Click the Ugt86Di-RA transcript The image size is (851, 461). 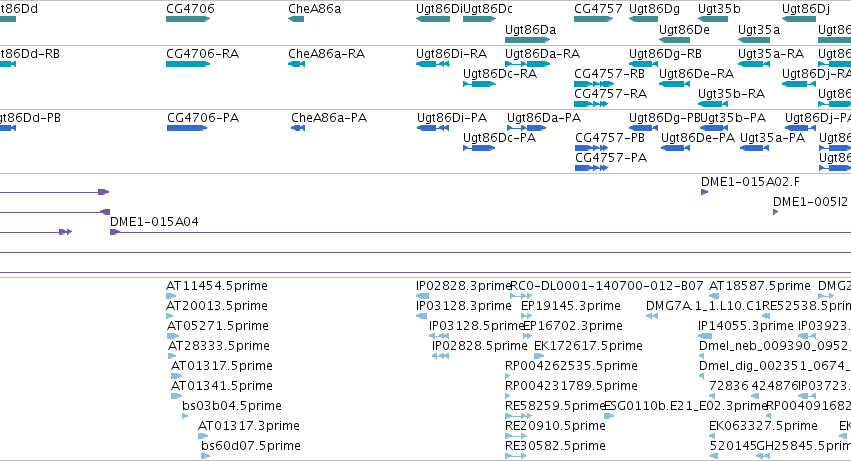point(433,64)
